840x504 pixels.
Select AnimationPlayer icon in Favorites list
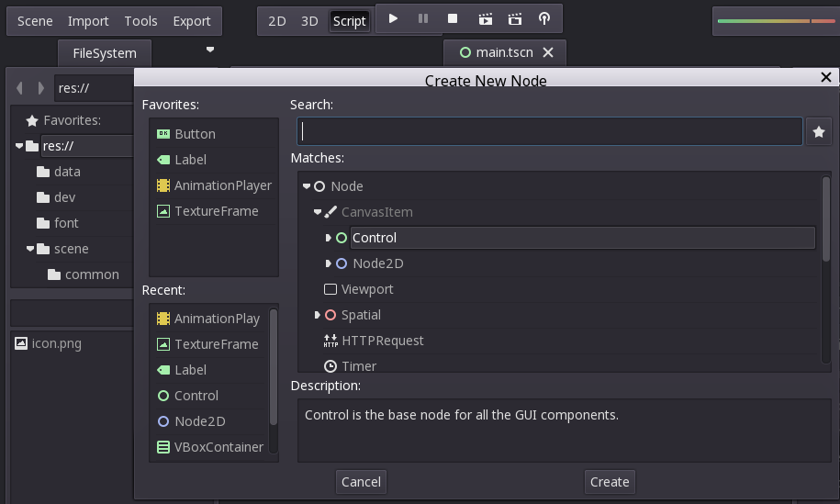point(163,185)
